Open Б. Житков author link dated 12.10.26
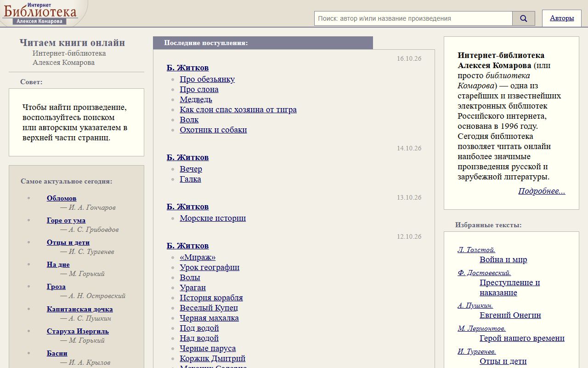 [187, 246]
